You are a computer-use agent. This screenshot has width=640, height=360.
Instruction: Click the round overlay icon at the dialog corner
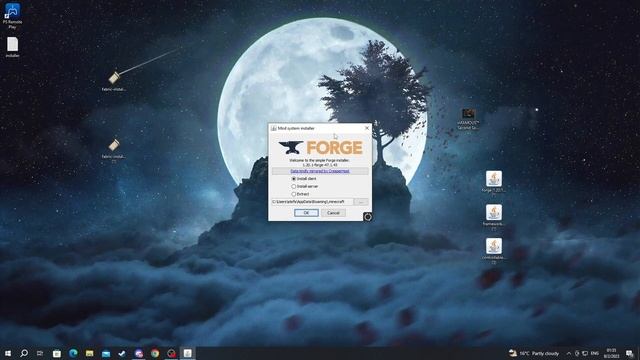coord(367,217)
